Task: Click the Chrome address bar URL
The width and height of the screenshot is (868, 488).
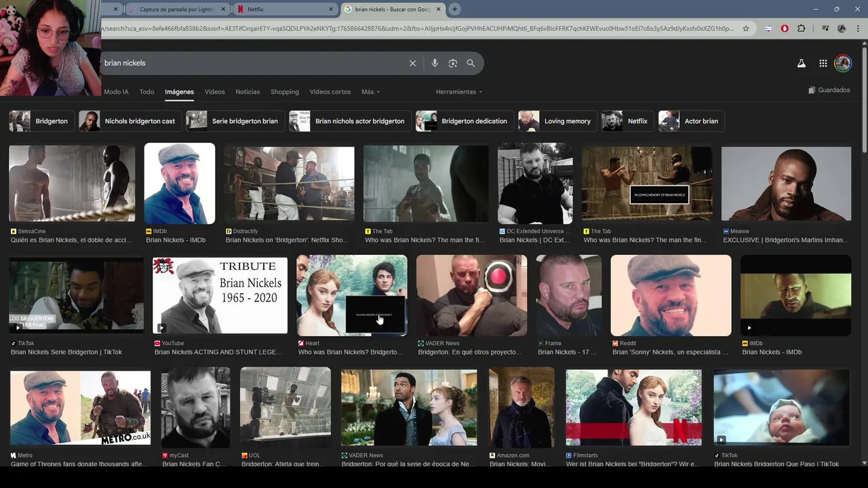Action: (x=417, y=28)
